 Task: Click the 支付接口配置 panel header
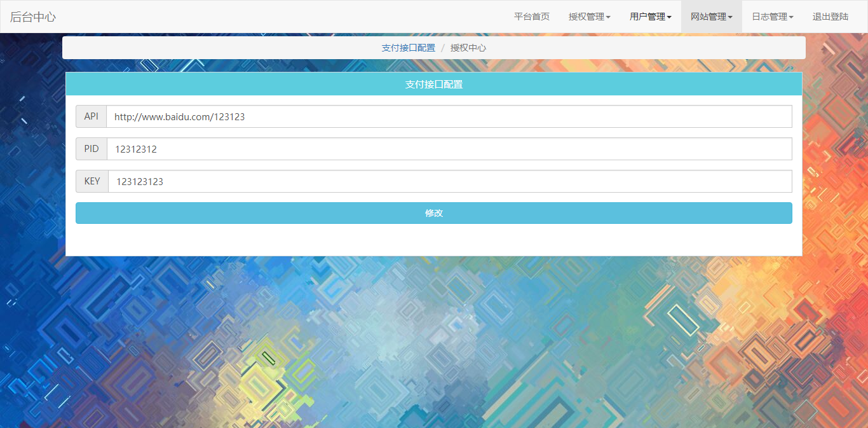[x=434, y=84]
